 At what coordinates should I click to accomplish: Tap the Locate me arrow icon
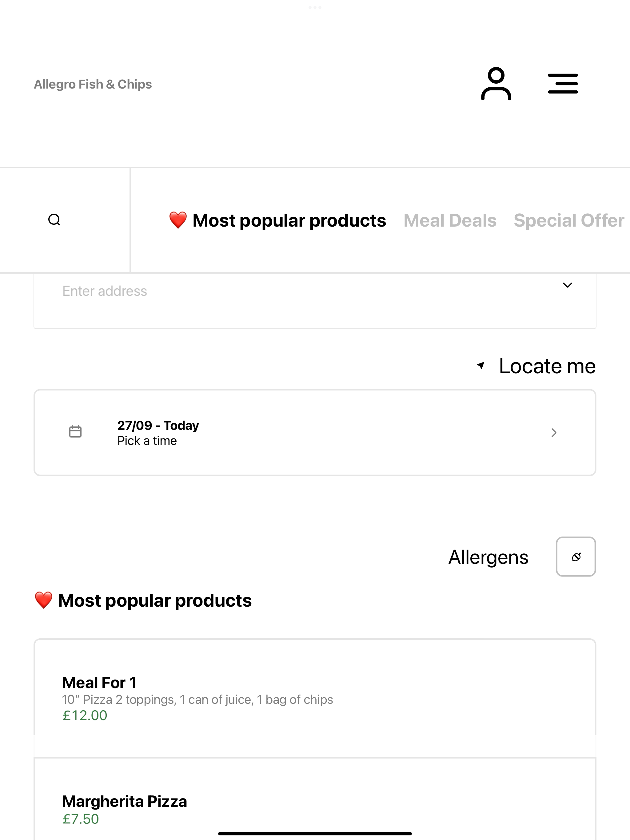[x=481, y=365]
